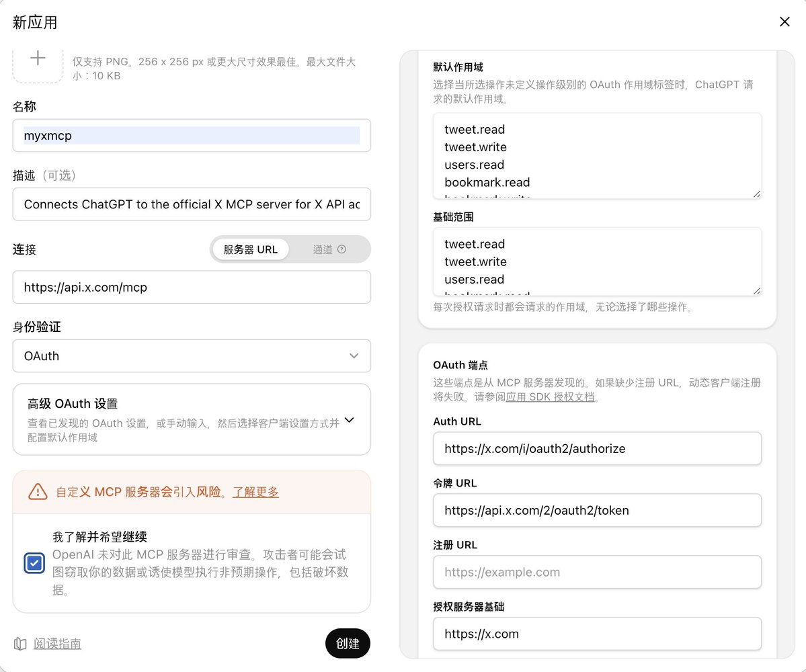Click inside the 基础范围 scopes textarea
Screen dimensions: 806x672
point(598,261)
